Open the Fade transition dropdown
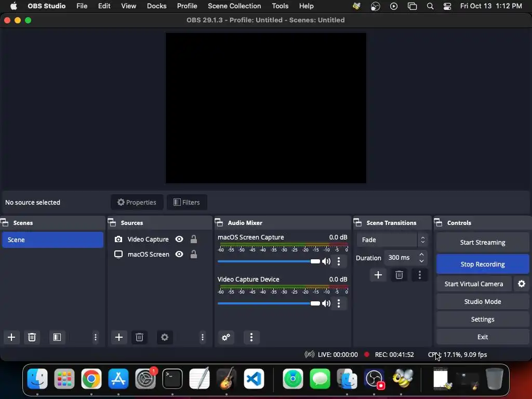 [392, 240]
